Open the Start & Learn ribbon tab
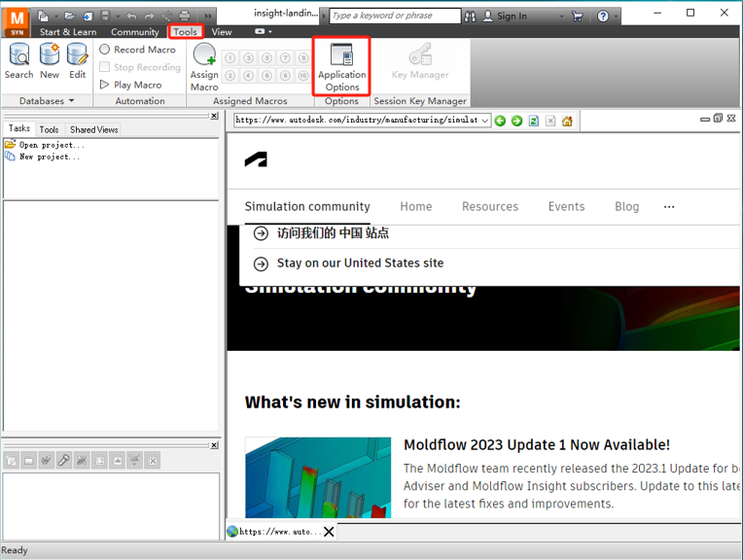This screenshot has width=743, height=560. (x=68, y=32)
